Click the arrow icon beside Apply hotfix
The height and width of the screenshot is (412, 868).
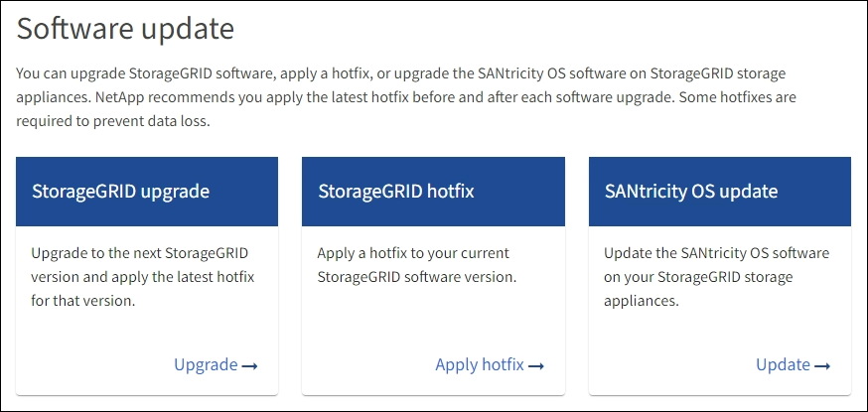[x=536, y=366]
